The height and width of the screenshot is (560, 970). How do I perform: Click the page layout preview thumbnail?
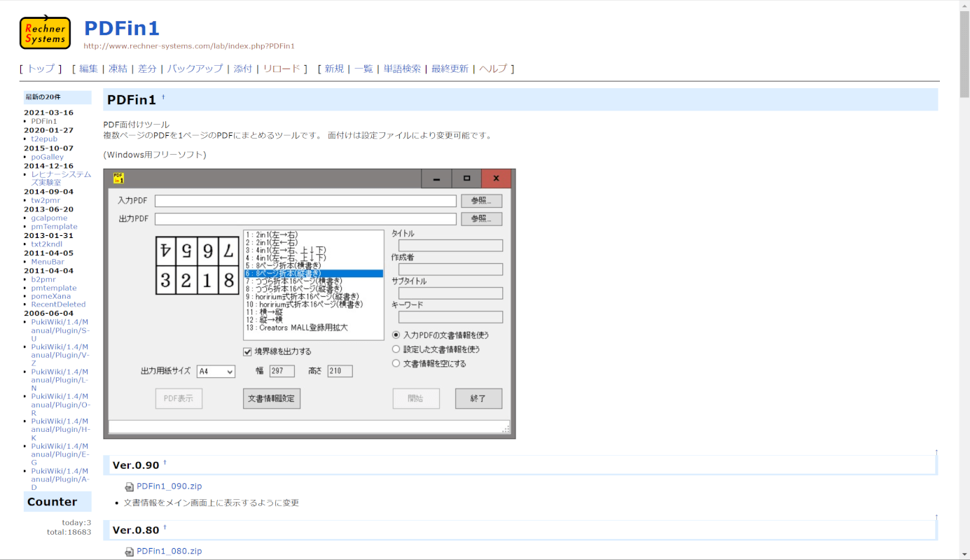coord(198,265)
